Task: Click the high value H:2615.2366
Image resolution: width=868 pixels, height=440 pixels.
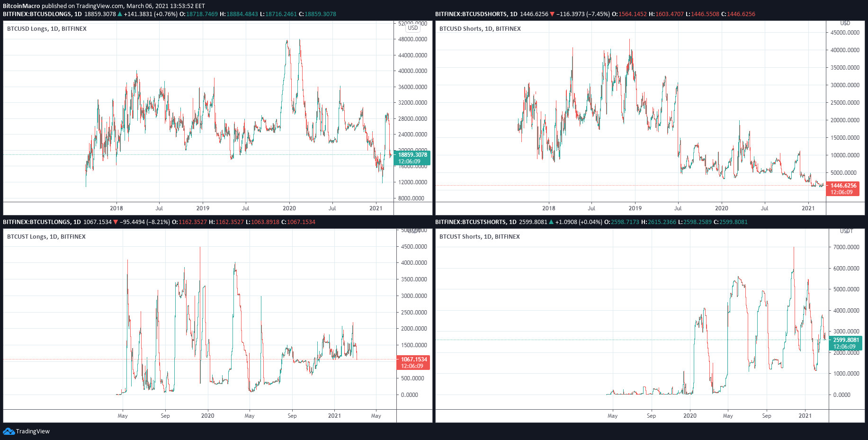Action: (659, 222)
